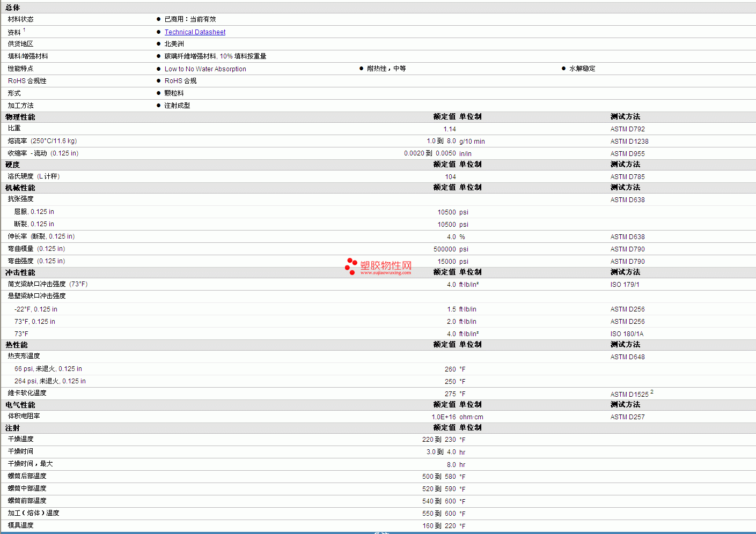Click the "断裂, 0.125 in" row label
This screenshot has height=534, width=756.
34,224
